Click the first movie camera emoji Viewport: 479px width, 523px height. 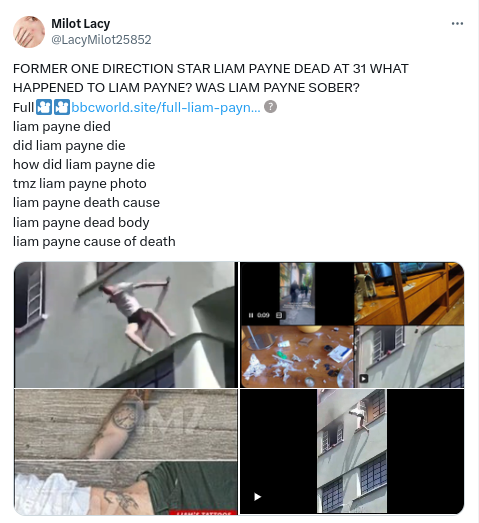point(44,107)
